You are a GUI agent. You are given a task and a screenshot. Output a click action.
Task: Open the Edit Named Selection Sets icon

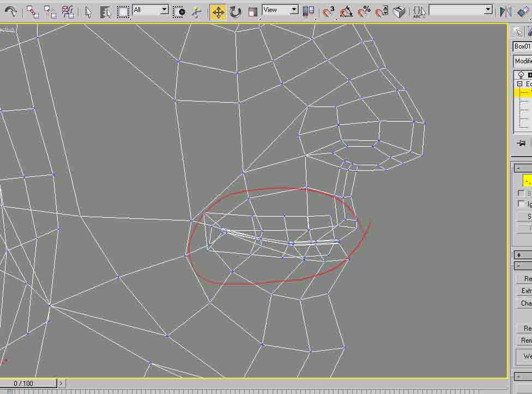(419, 12)
